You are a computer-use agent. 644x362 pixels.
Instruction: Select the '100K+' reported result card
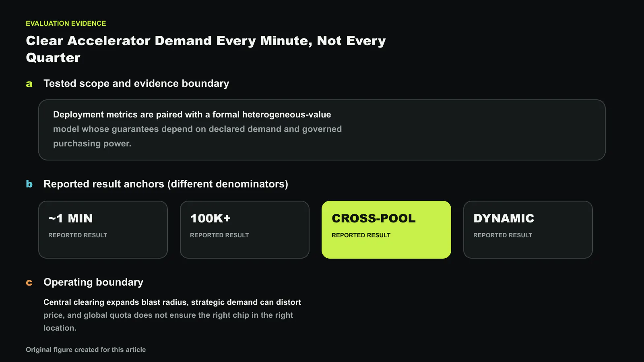point(245,230)
